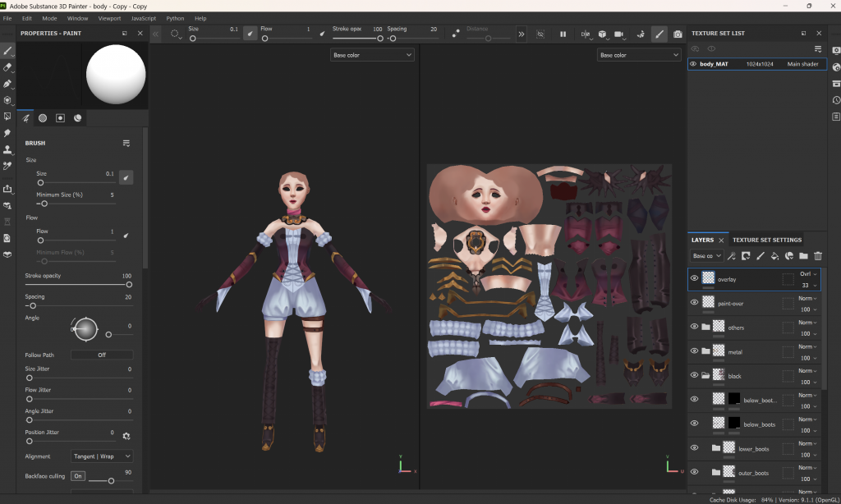Collapse the black folder layer
The width and height of the screenshot is (841, 504).
pos(705,375)
